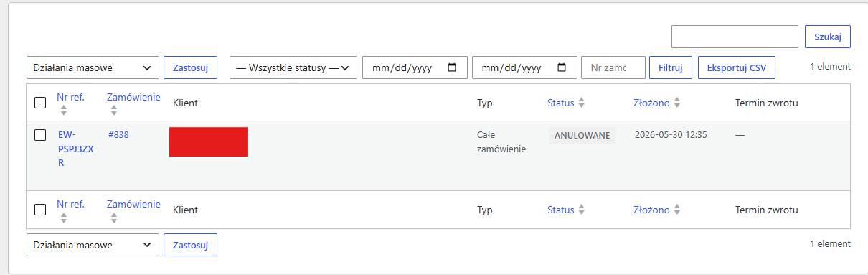Open order link #838
The width and height of the screenshot is (868, 275).
click(118, 134)
